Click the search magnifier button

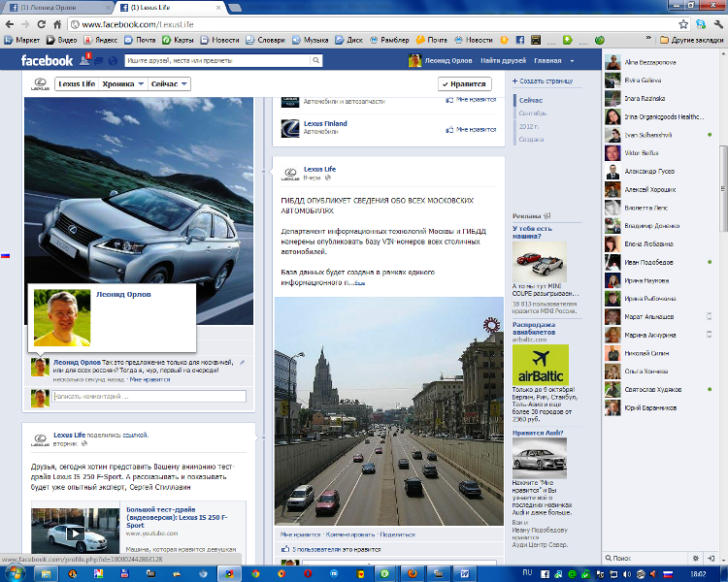(315, 60)
